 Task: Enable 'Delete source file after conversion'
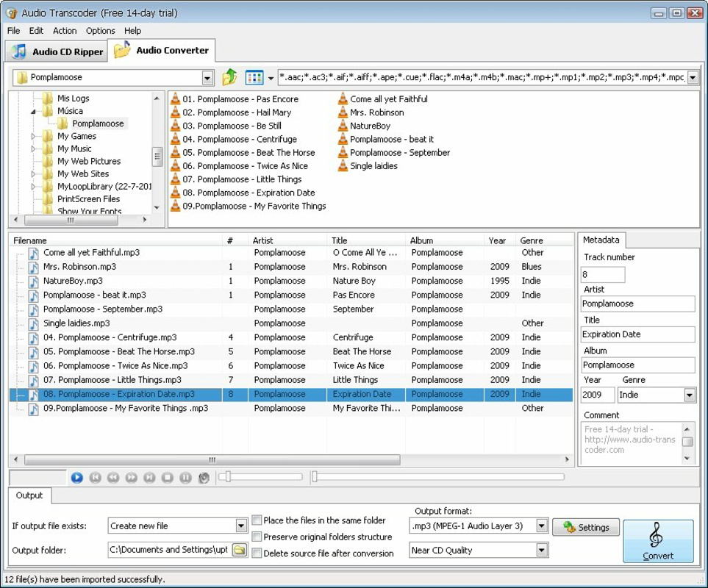[x=257, y=553]
